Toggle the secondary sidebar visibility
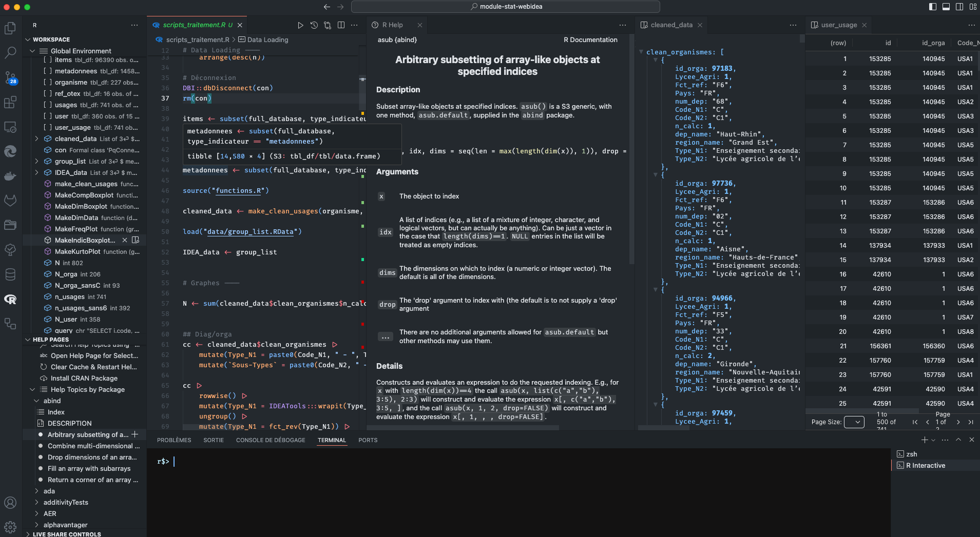980x537 pixels. (x=959, y=7)
